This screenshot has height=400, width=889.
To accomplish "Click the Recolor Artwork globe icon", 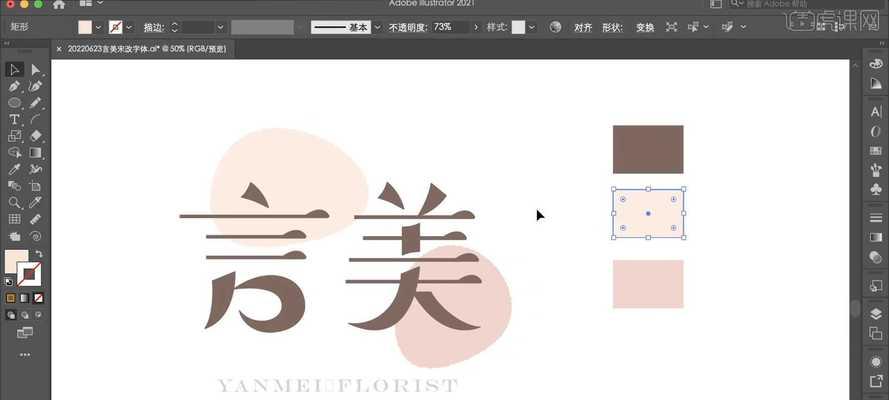I will tap(556, 27).
